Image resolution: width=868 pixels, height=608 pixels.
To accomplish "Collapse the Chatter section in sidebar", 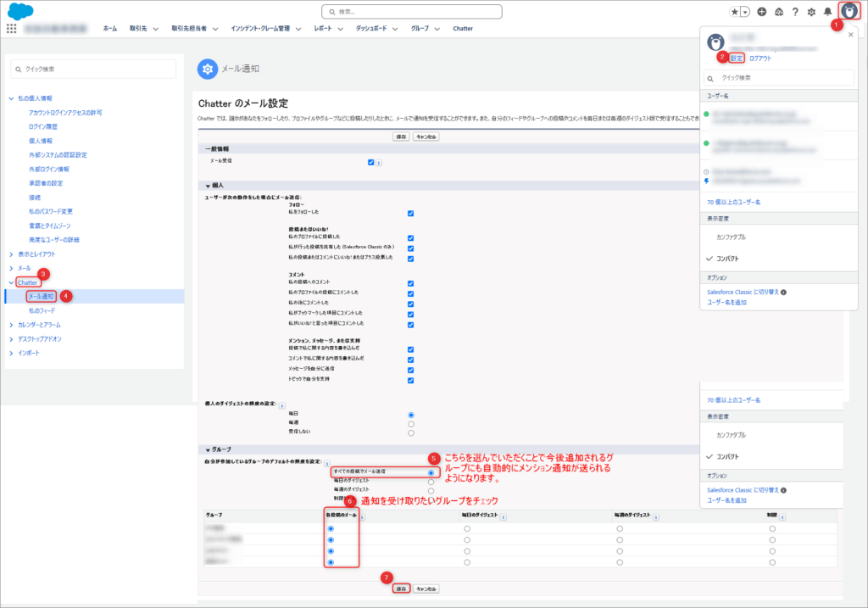I will click(x=11, y=282).
